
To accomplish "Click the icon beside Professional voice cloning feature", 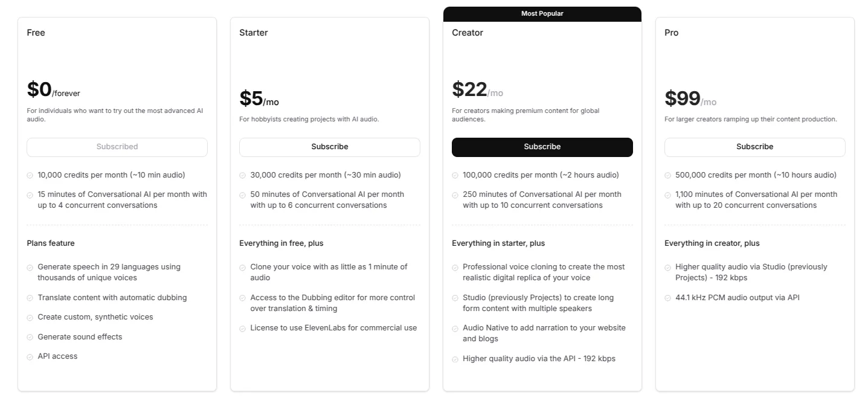I will click(x=455, y=266).
